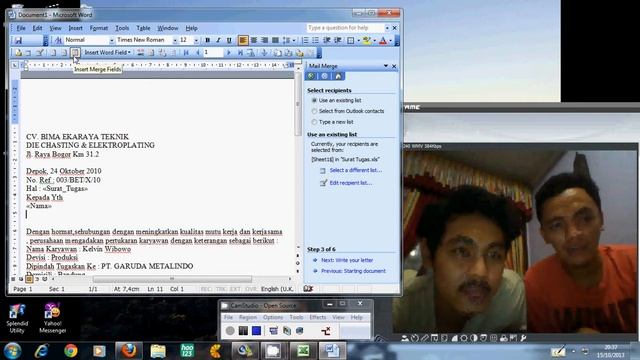Click the Save icon in Word toolbar
This screenshot has width=640, height=360.
coord(18,40)
